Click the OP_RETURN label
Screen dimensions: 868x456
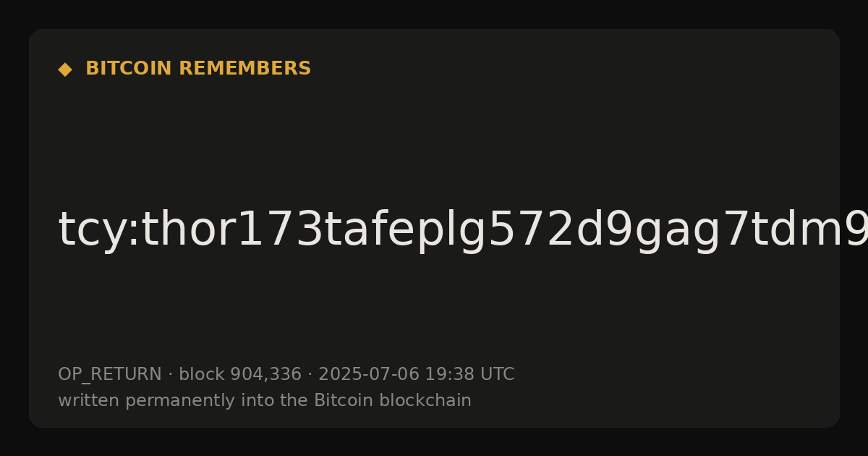pos(110,374)
